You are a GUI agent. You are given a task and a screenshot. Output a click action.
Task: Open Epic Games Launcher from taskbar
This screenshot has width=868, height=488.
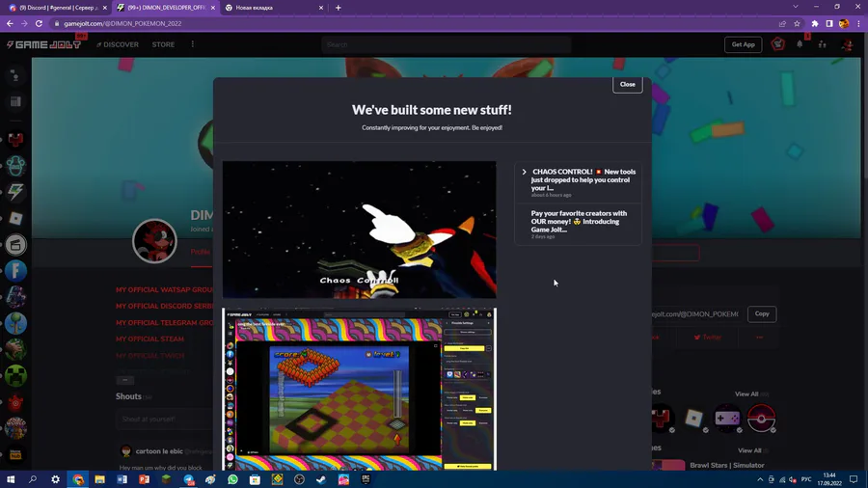[x=366, y=479]
